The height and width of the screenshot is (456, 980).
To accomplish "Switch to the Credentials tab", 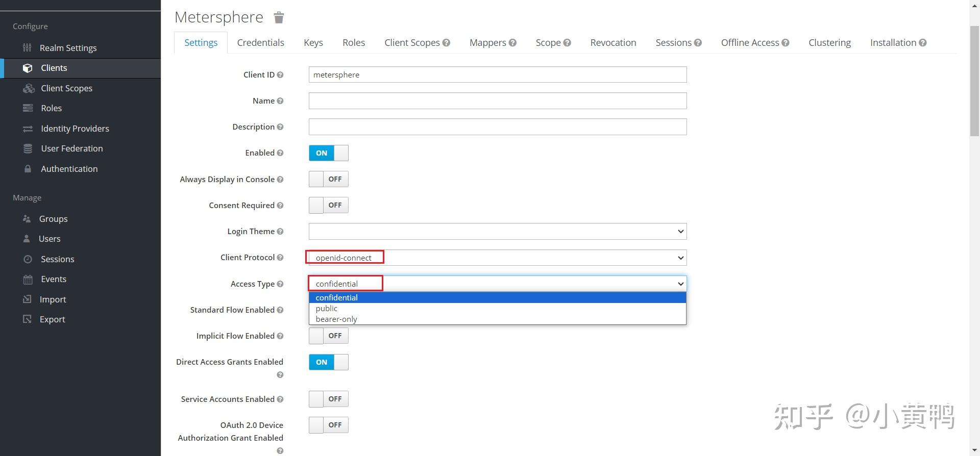I will pos(260,43).
